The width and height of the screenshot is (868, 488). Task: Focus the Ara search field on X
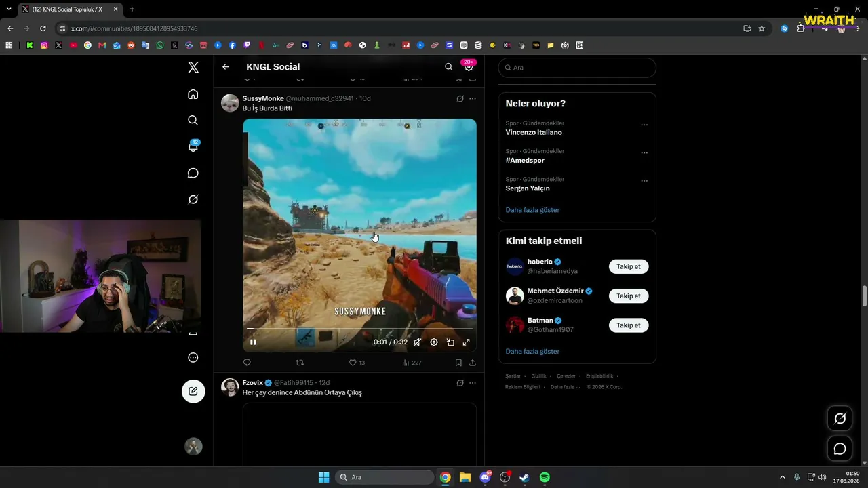[577, 68]
